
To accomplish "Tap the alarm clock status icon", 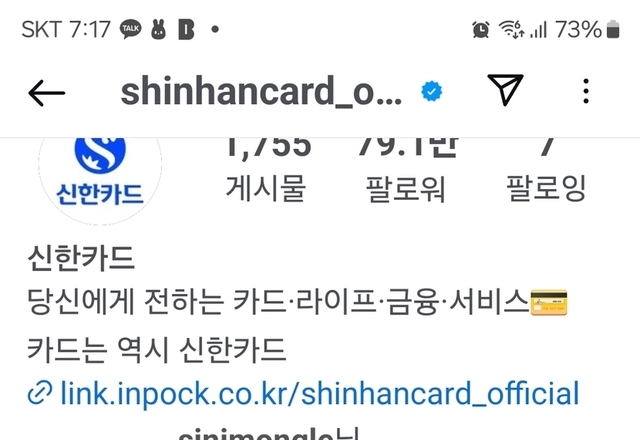I will point(480,29).
